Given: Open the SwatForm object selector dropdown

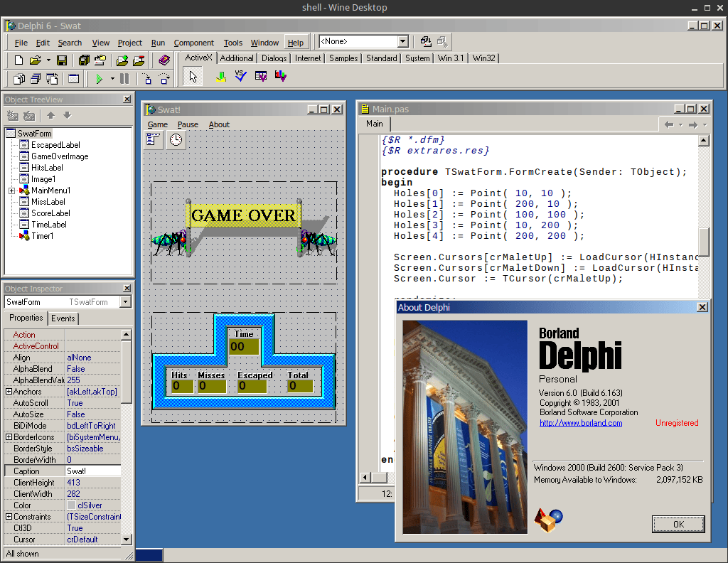Looking at the screenshot, I should 125,301.
